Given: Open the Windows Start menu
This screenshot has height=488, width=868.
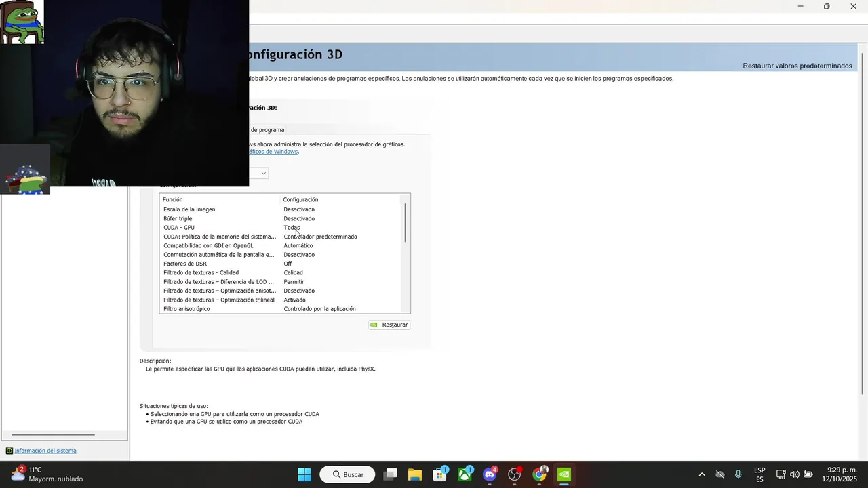Looking at the screenshot, I should (x=304, y=474).
